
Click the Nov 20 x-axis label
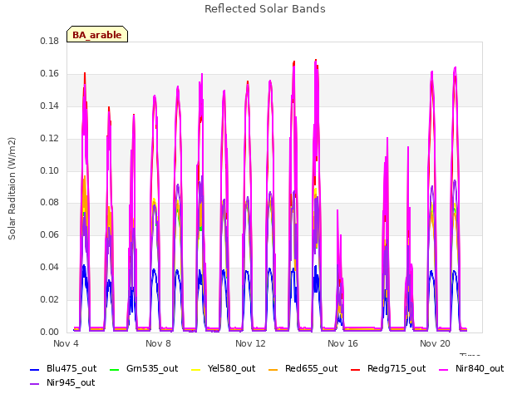coord(435,343)
